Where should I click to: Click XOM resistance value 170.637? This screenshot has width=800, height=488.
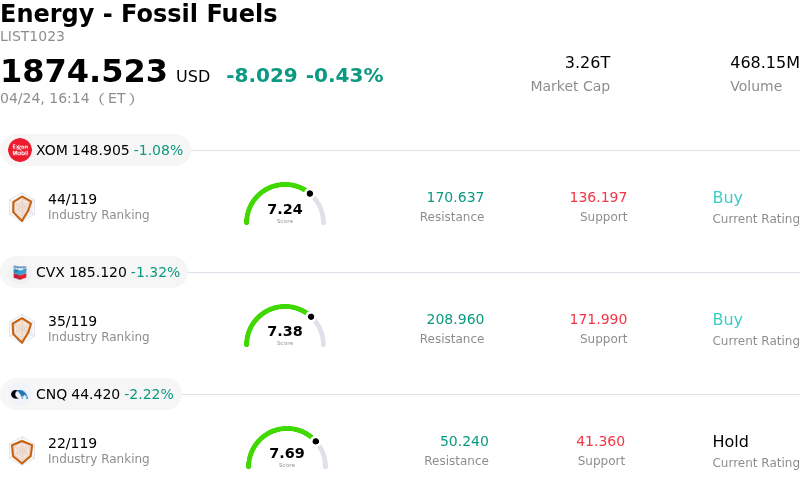click(x=455, y=198)
